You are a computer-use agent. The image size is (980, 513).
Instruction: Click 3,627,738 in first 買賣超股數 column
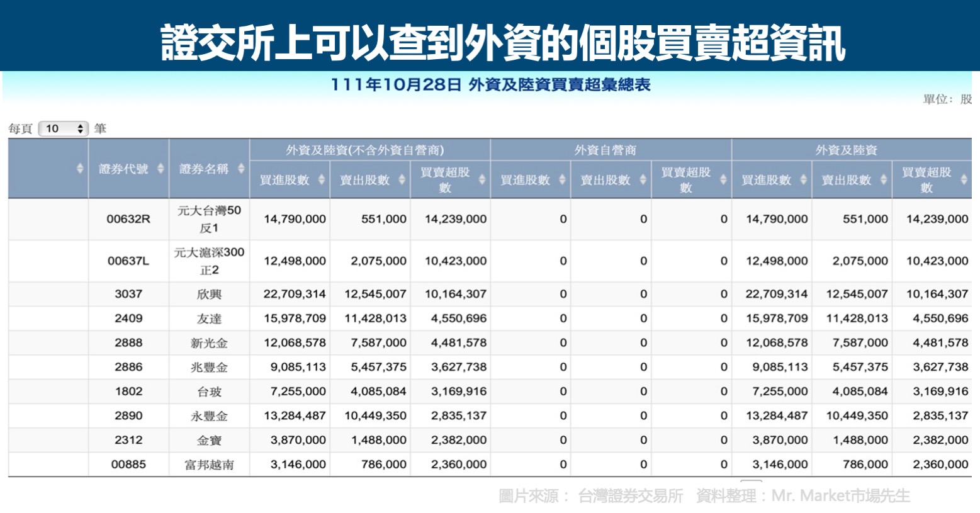click(x=459, y=367)
